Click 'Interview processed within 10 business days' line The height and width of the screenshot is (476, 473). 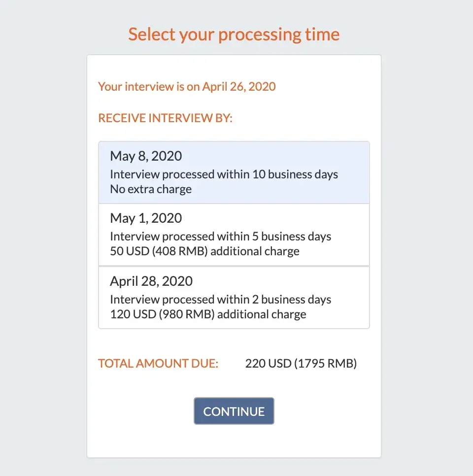pyautogui.click(x=224, y=174)
